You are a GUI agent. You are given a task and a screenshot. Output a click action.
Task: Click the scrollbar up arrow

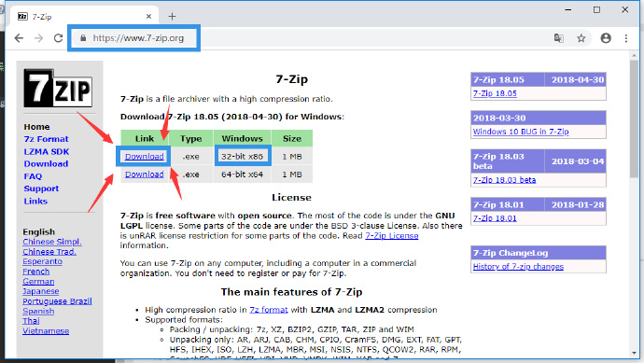[634, 55]
